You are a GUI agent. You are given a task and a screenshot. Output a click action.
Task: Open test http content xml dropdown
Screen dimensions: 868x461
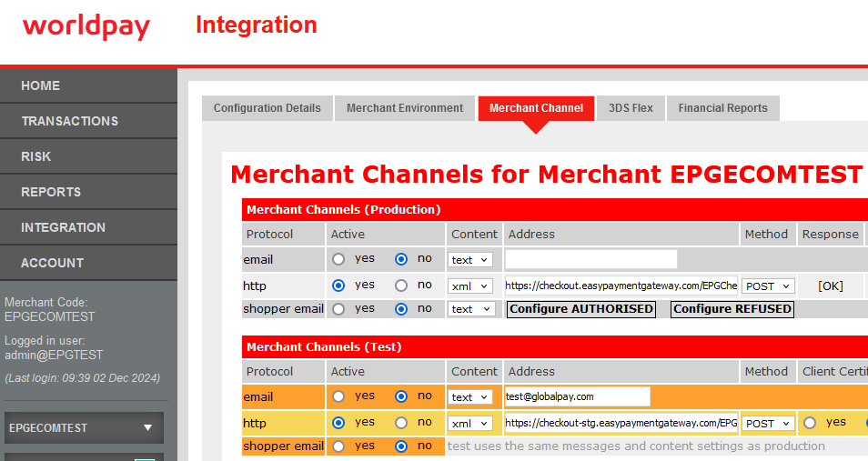(470, 424)
